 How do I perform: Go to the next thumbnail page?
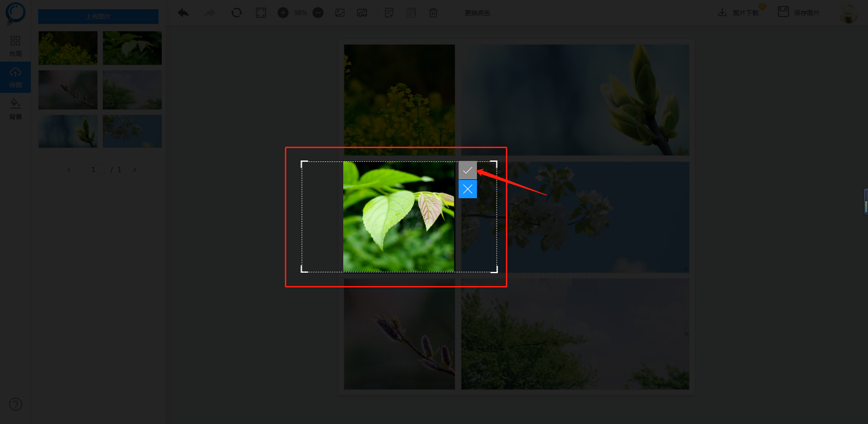(x=135, y=170)
